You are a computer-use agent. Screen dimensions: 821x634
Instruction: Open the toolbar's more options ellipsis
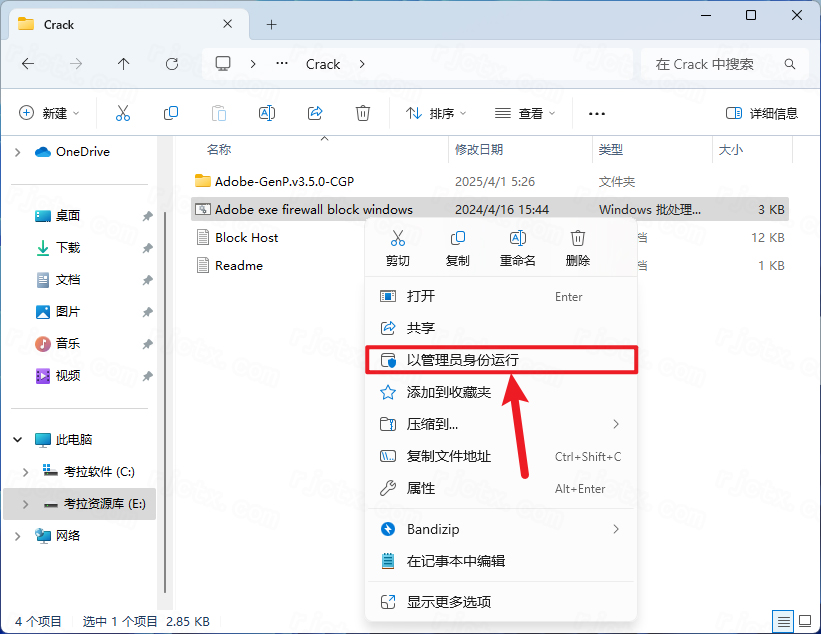(597, 113)
